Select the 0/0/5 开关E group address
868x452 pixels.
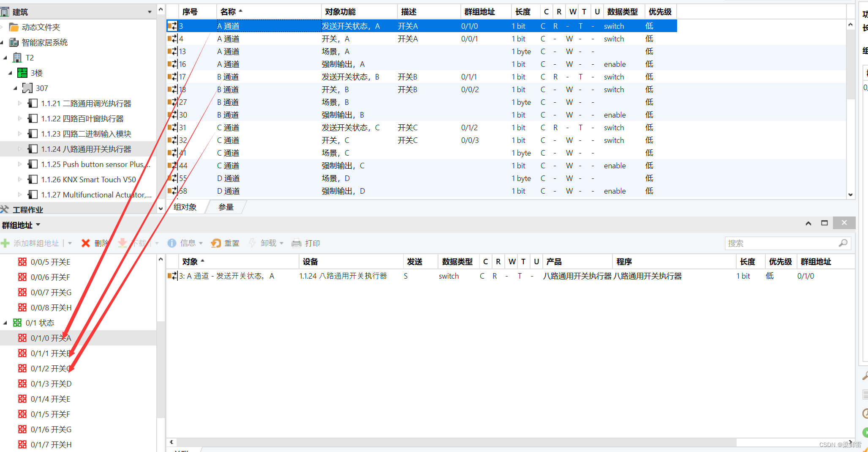click(50, 262)
